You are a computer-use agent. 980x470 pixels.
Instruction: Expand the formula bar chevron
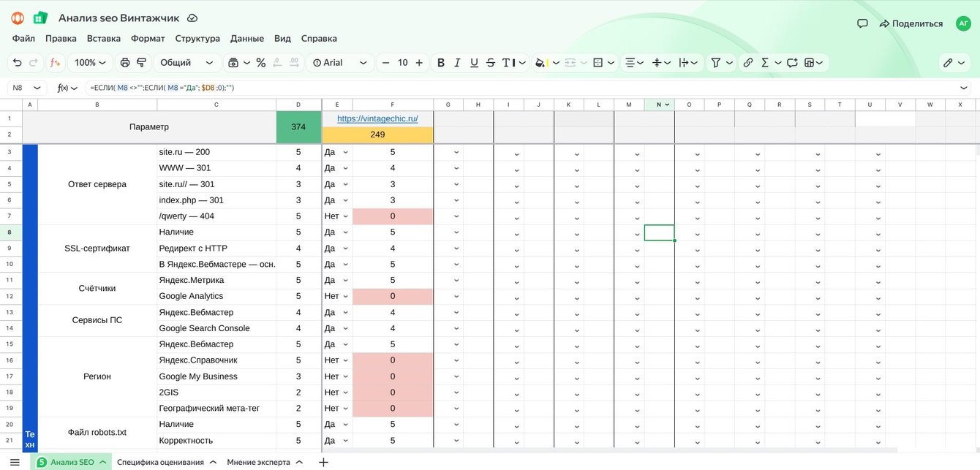tap(964, 88)
